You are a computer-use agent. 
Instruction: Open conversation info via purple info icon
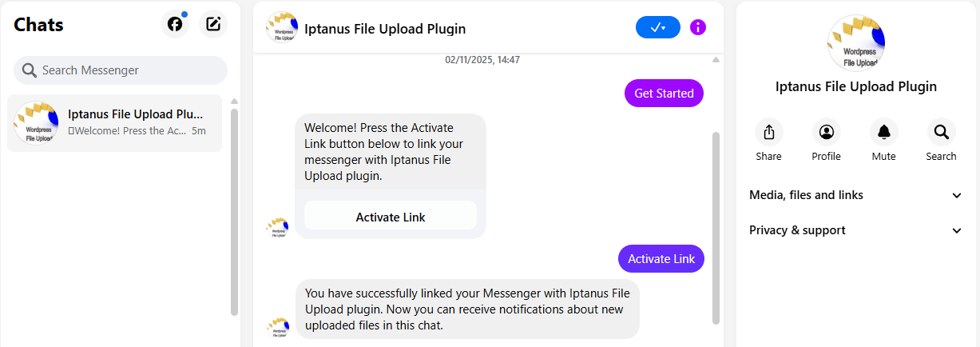pyautogui.click(x=698, y=27)
